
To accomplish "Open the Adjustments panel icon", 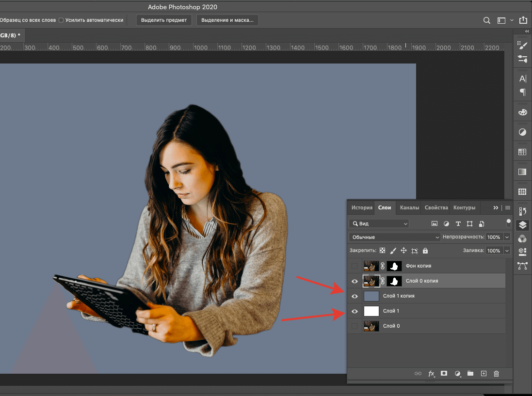I will point(522,132).
